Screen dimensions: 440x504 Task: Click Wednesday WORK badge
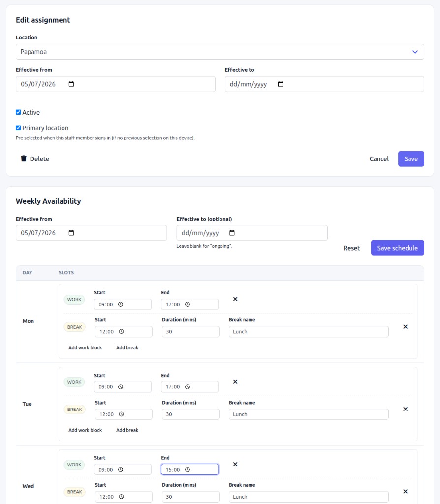pos(74,465)
